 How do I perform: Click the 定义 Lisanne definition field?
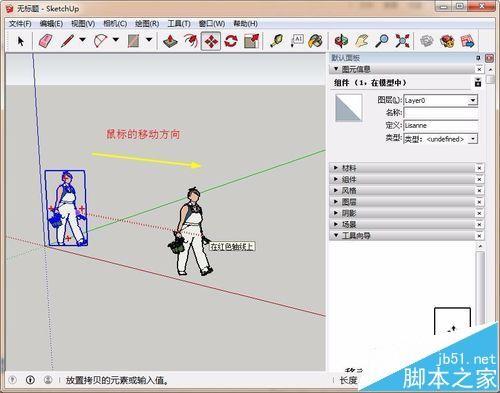(x=441, y=125)
